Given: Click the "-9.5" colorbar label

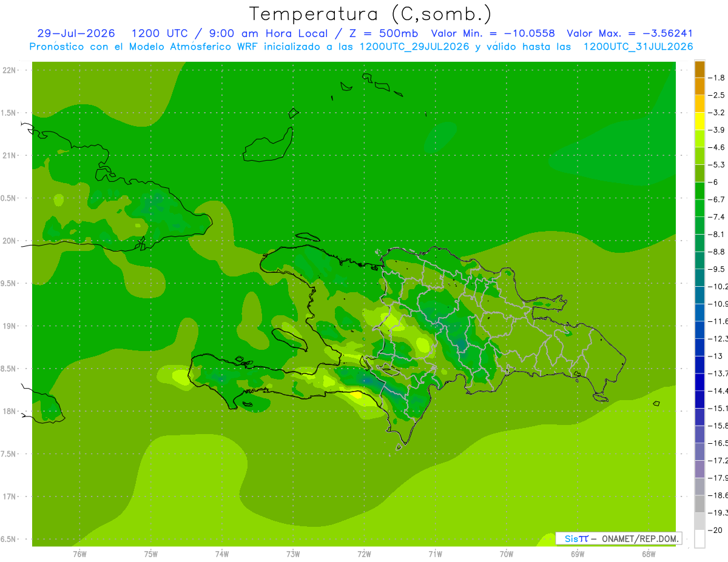Looking at the screenshot, I should pos(716,269).
